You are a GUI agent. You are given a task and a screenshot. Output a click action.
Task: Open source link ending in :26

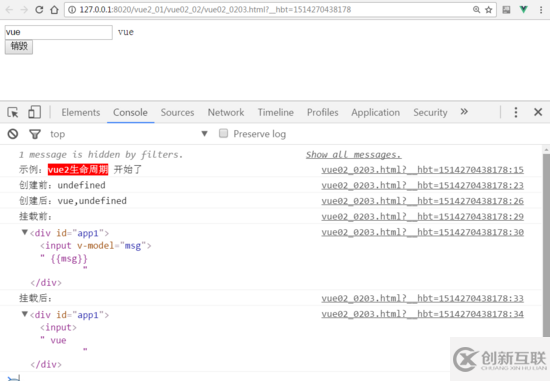[x=422, y=201]
